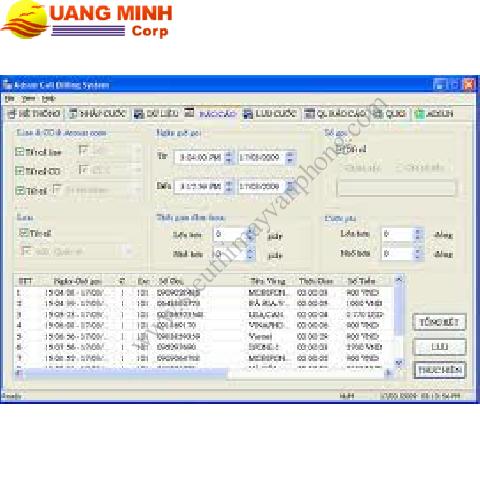Click the DỮ LIỆU tab icon
Screen dimensions: 480x480
coord(139,114)
